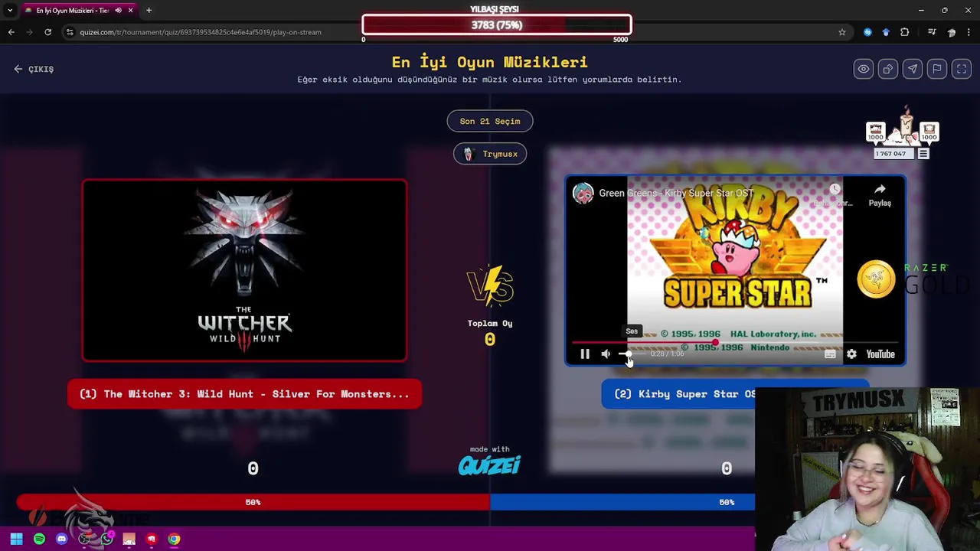Open Spotify from taskbar

[39, 539]
